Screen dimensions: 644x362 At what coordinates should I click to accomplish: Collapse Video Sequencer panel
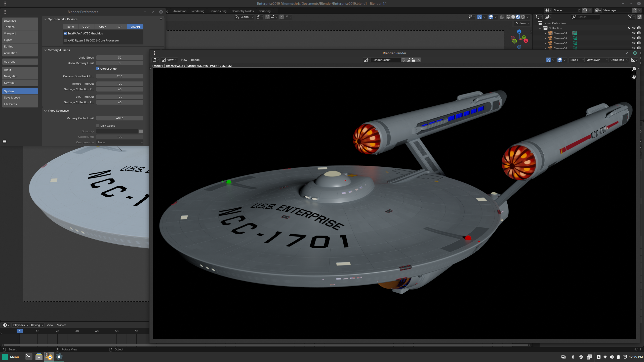46,111
